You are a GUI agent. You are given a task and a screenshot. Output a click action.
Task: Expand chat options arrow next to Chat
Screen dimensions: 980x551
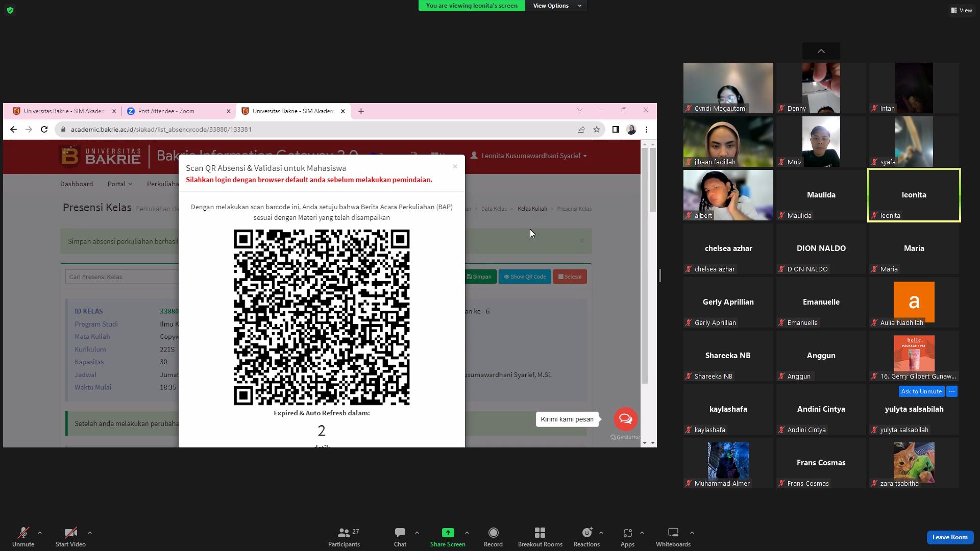click(x=417, y=533)
